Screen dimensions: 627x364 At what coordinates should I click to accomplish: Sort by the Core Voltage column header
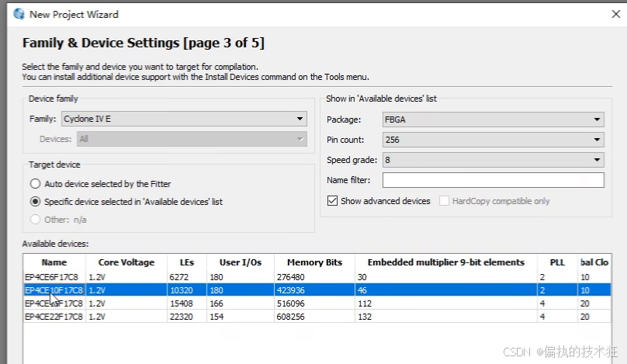click(126, 262)
